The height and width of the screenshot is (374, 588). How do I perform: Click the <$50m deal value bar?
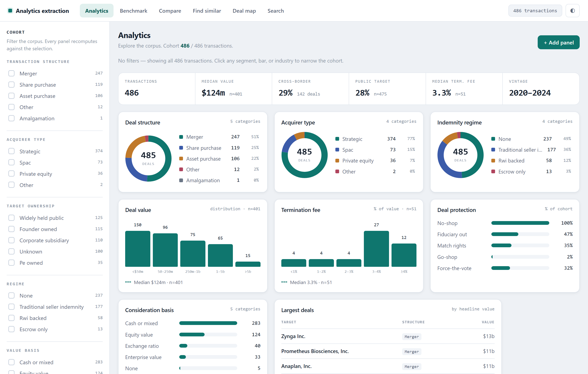[x=137, y=249]
